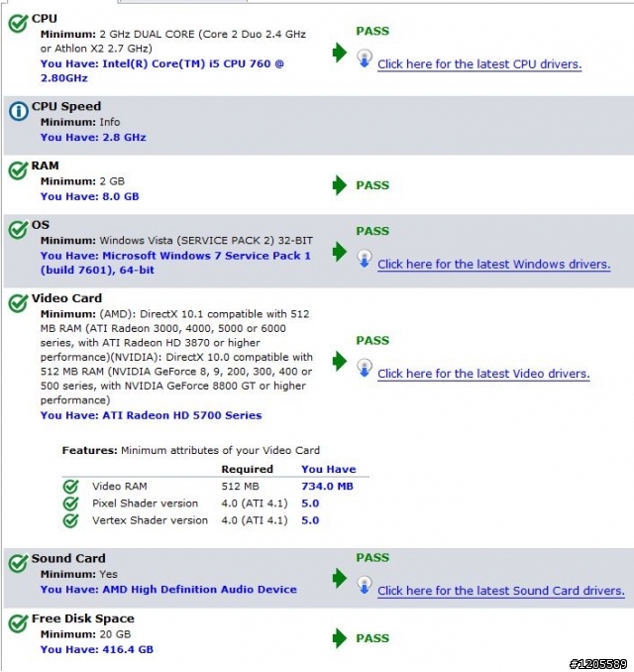The width and height of the screenshot is (634, 672).
Task: Select the 'You Have: 2.8 GHz' text
Action: (x=93, y=138)
